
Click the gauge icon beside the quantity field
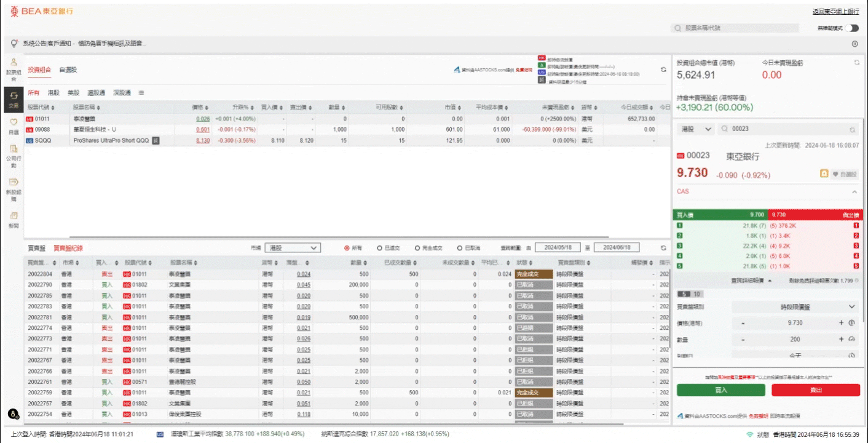(852, 339)
